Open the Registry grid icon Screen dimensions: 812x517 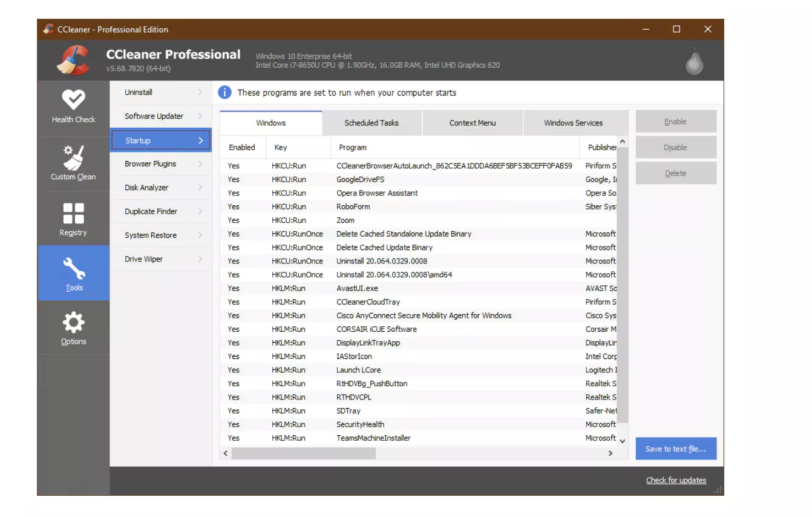click(73, 213)
